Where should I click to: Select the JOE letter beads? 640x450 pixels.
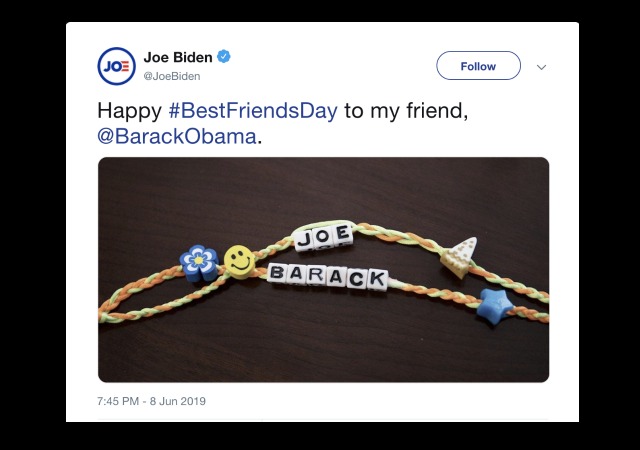323,237
